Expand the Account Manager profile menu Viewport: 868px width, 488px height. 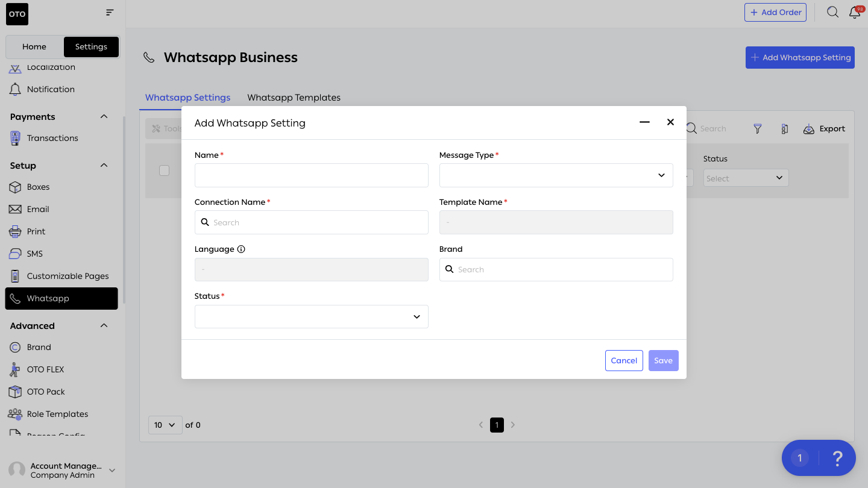pyautogui.click(x=112, y=470)
